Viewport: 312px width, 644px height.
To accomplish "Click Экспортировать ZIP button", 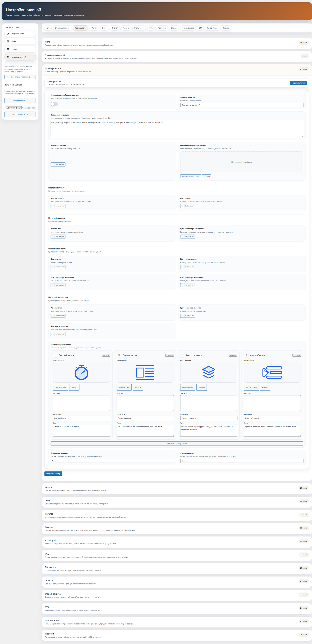I will pos(20,101).
